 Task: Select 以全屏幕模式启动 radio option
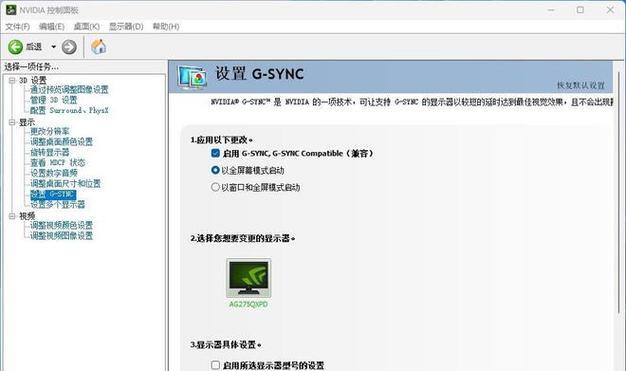(x=215, y=170)
